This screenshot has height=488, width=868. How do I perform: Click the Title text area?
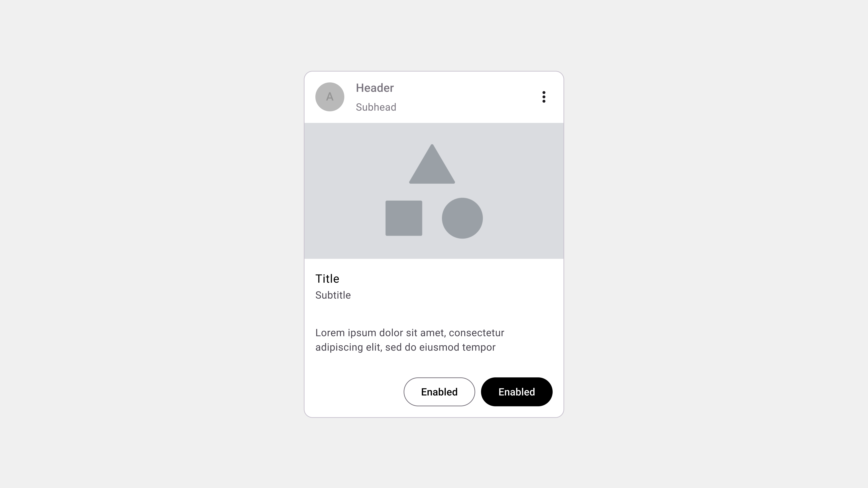click(x=327, y=278)
